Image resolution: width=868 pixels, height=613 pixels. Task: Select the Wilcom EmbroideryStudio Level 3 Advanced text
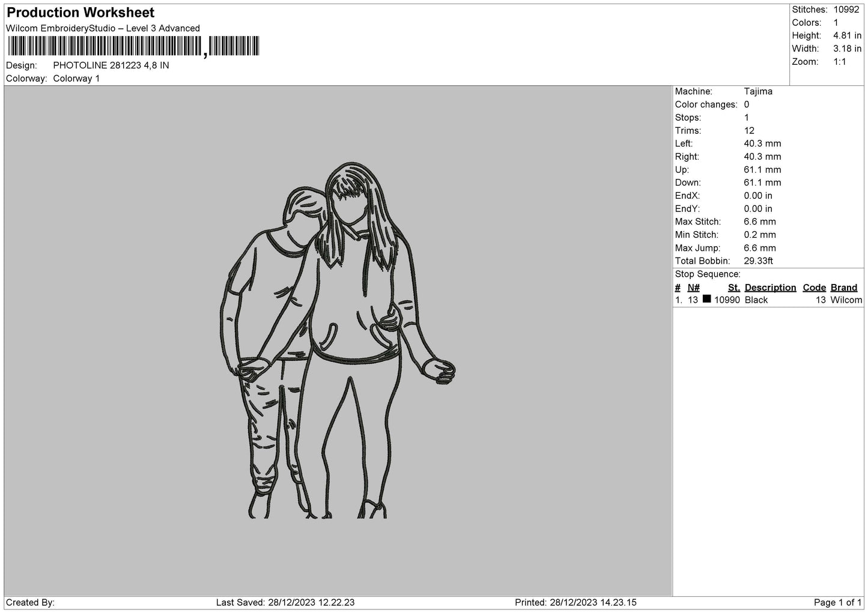point(103,28)
